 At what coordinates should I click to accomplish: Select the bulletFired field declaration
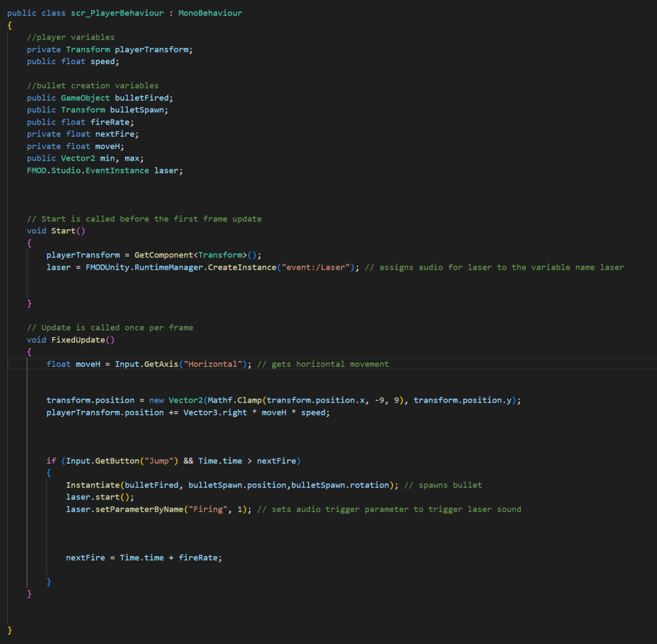(144, 98)
